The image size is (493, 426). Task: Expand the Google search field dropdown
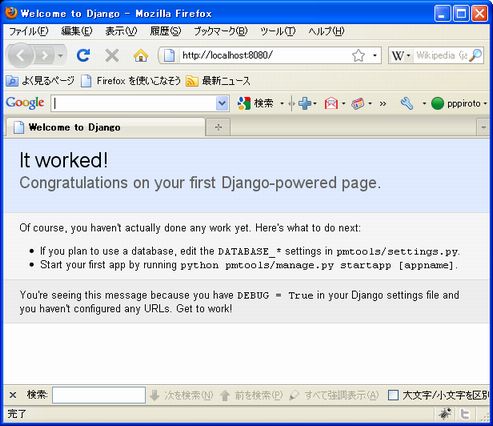point(222,103)
